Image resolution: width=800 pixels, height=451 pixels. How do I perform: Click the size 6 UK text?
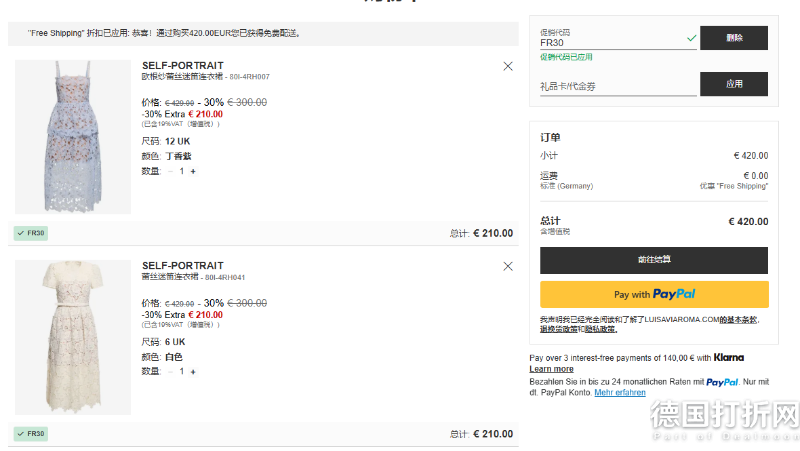point(175,342)
